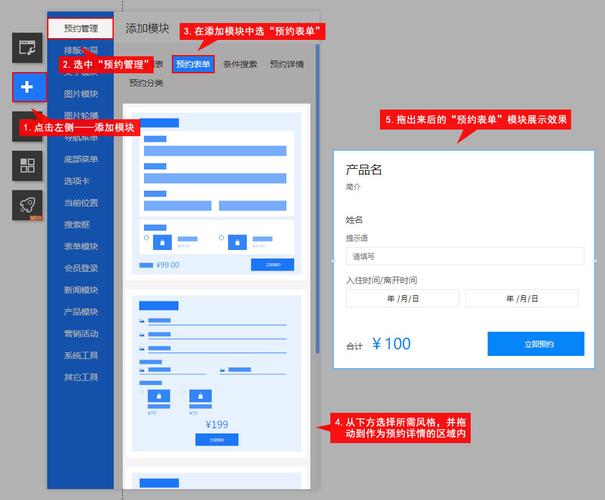
Task: Click the 姓名 field label
Action: [x=354, y=220]
